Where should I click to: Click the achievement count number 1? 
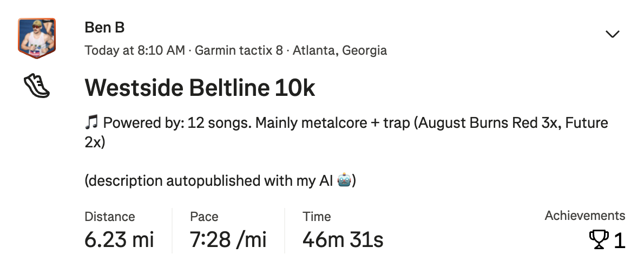click(x=620, y=240)
